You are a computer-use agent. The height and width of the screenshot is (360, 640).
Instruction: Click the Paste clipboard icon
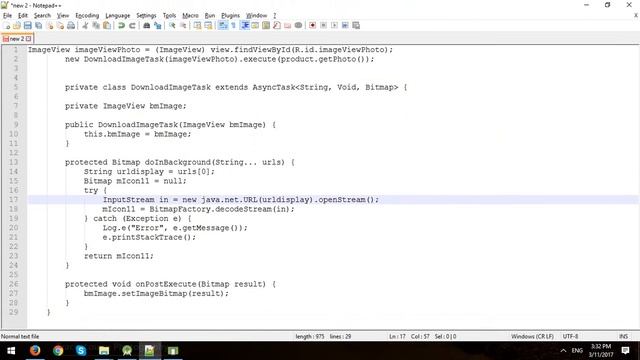click(x=107, y=25)
